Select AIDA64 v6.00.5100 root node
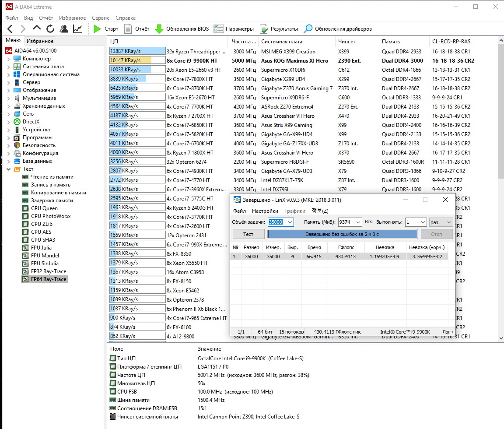Viewport: 504px width, 429px height. (35, 51)
